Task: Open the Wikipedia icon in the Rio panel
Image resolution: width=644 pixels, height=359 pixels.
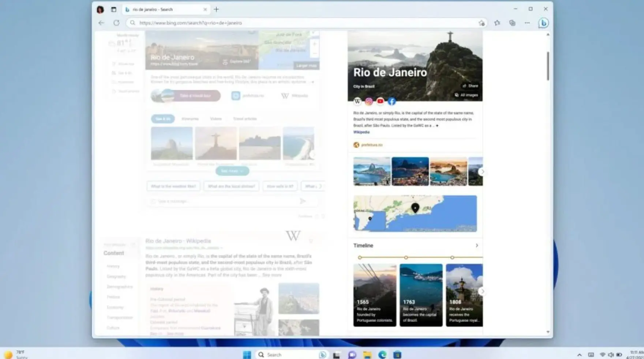Action: pyautogui.click(x=357, y=101)
